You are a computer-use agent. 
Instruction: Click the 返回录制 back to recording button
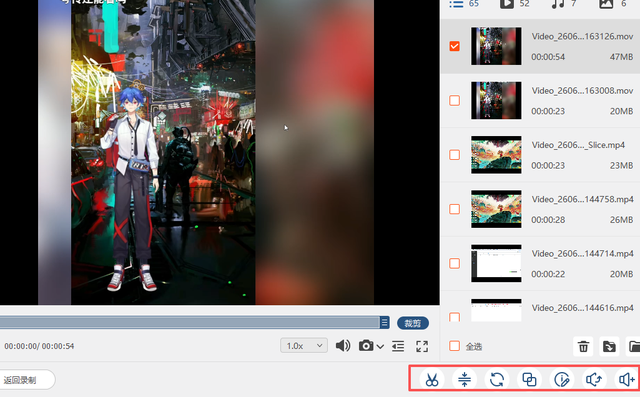pyautogui.click(x=27, y=380)
